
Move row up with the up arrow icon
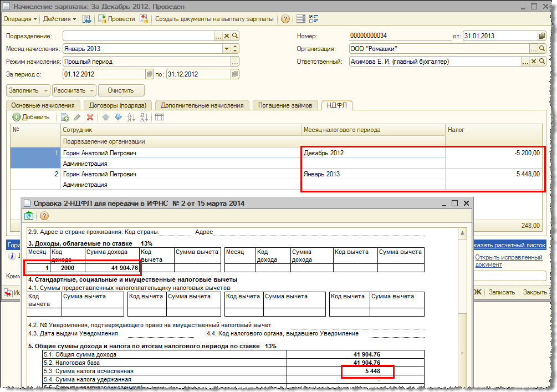point(105,117)
